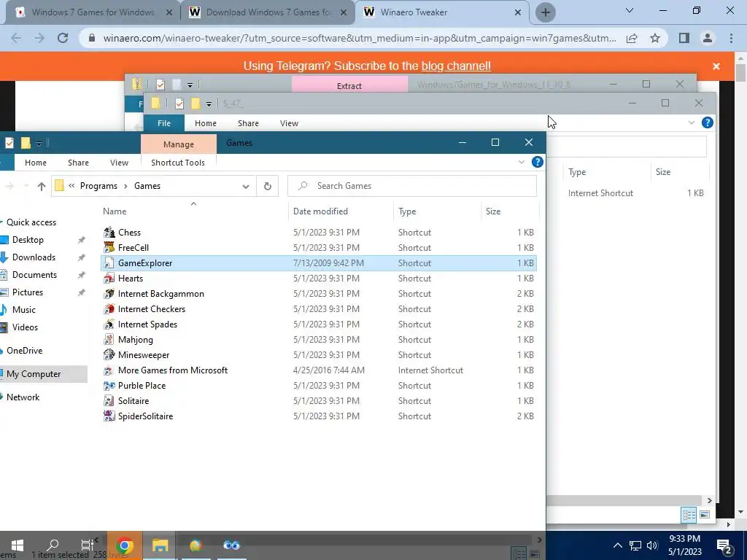This screenshot has width=747, height=560.
Task: Select the Internet Spades icon
Action: [109, 324]
